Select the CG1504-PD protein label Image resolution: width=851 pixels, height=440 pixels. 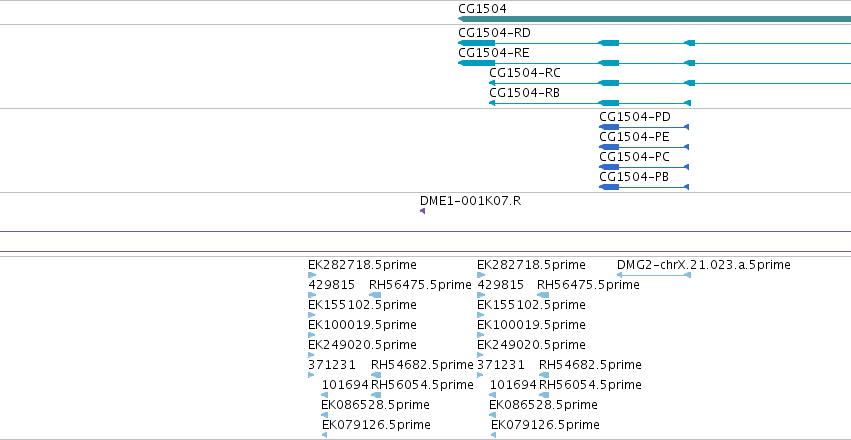point(634,117)
